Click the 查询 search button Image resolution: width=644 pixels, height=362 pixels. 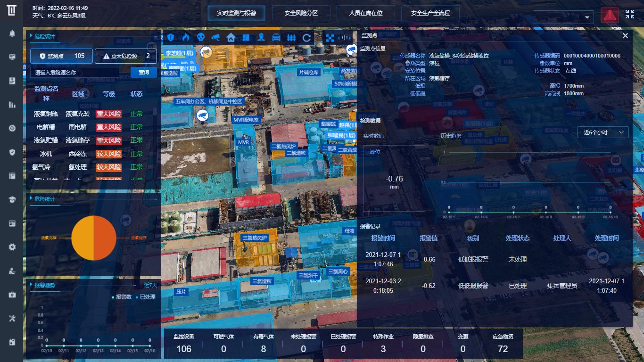pos(144,72)
